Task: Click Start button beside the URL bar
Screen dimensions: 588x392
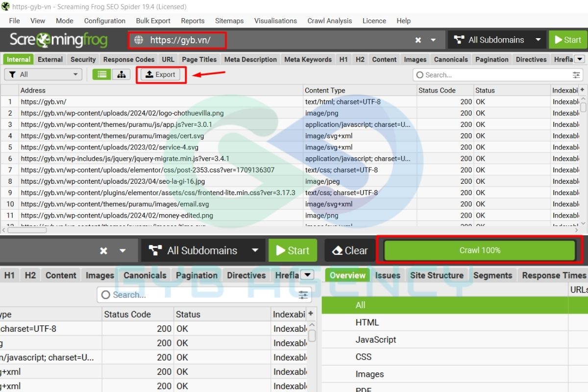Action: [x=567, y=40]
